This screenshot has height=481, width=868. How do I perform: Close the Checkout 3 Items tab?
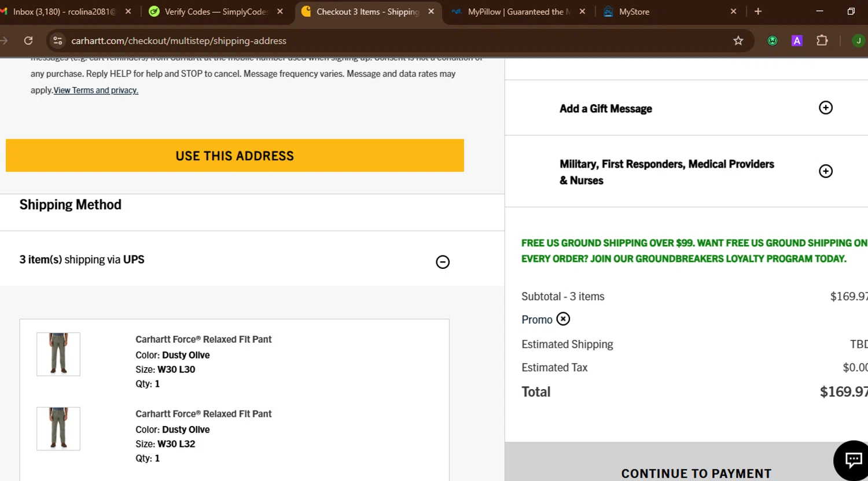coord(431,12)
